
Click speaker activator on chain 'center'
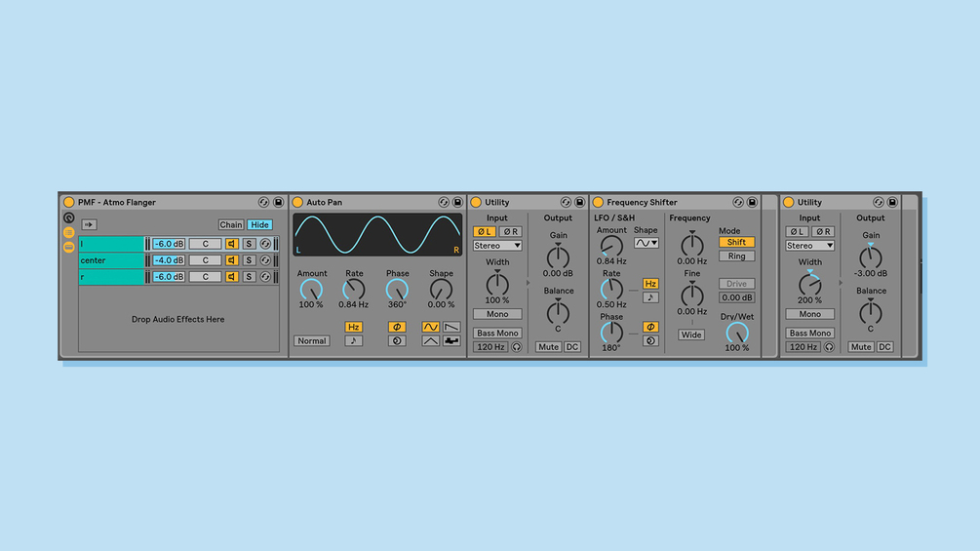pos(232,259)
